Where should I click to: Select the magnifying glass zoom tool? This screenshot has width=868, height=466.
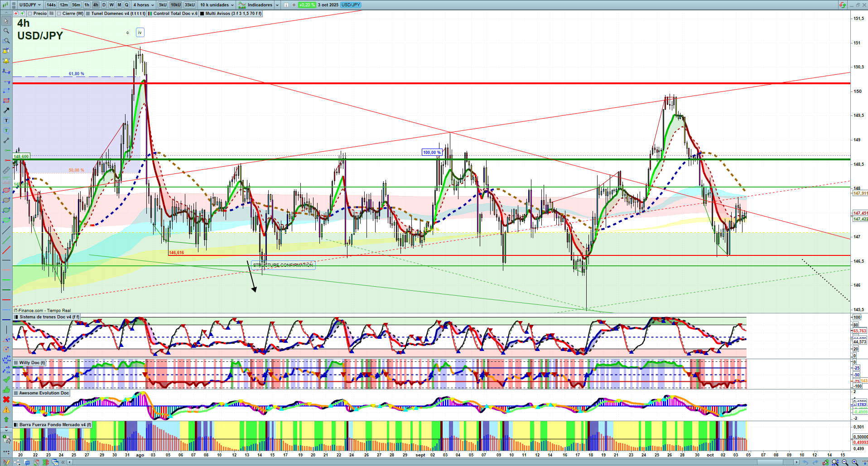pyautogui.click(x=6, y=31)
